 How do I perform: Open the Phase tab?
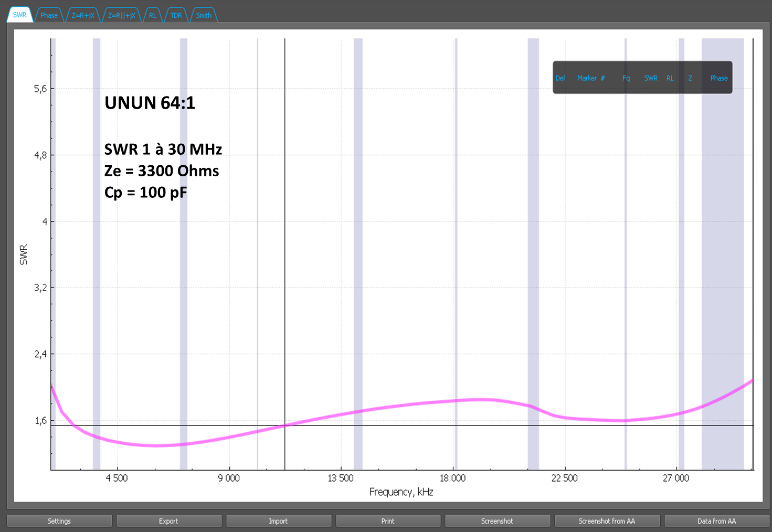49,15
